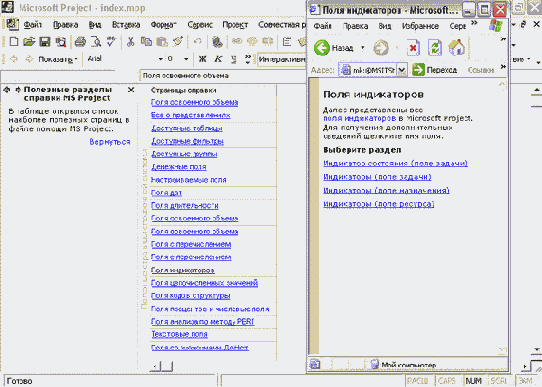Open a file using the folder icon
Image resolution: width=542 pixels, height=387 pixels.
[29, 42]
